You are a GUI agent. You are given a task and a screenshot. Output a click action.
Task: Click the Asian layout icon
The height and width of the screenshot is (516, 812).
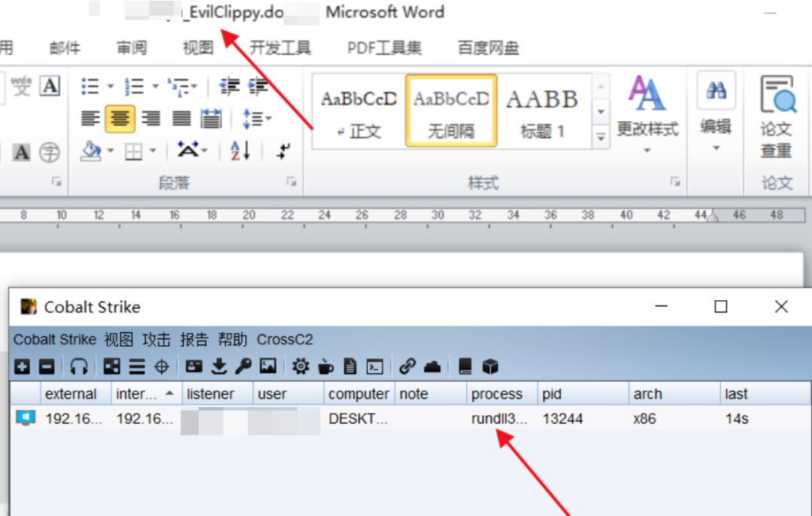click(x=187, y=150)
